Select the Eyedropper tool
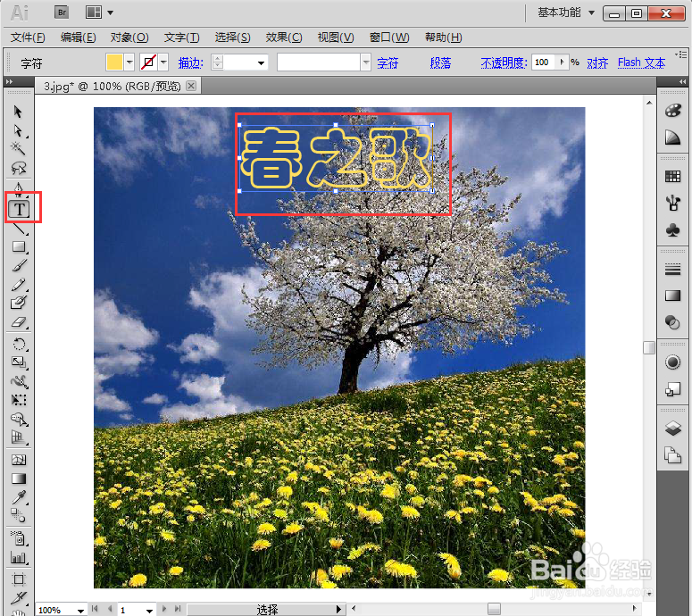The width and height of the screenshot is (692, 616). (19, 497)
